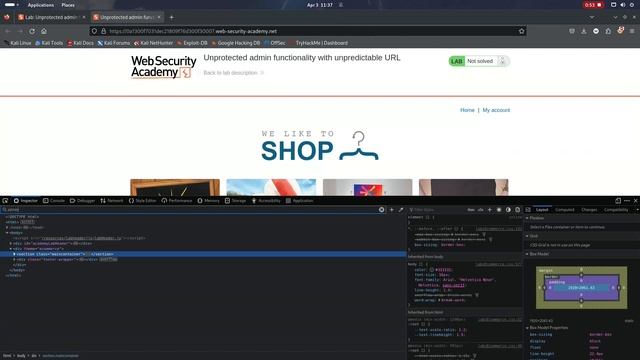
Task: Collapse the Grid layout section
Action: click(527, 236)
